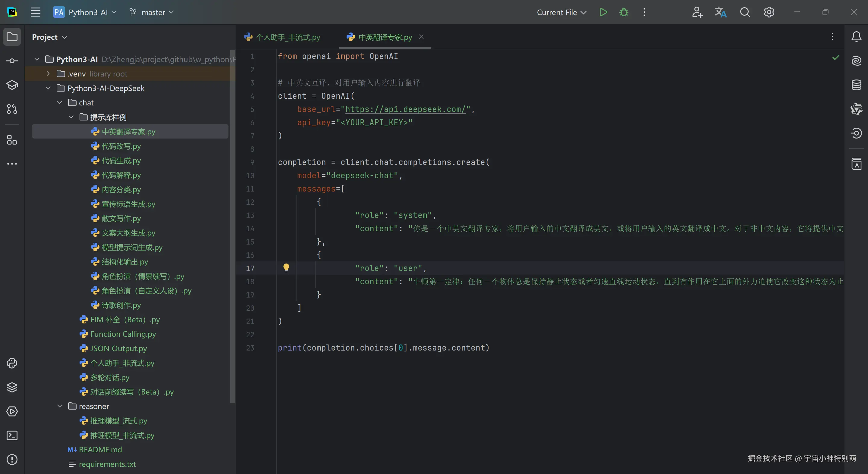Run the current file with the green play button
This screenshot has height=474, width=868.
(603, 12)
